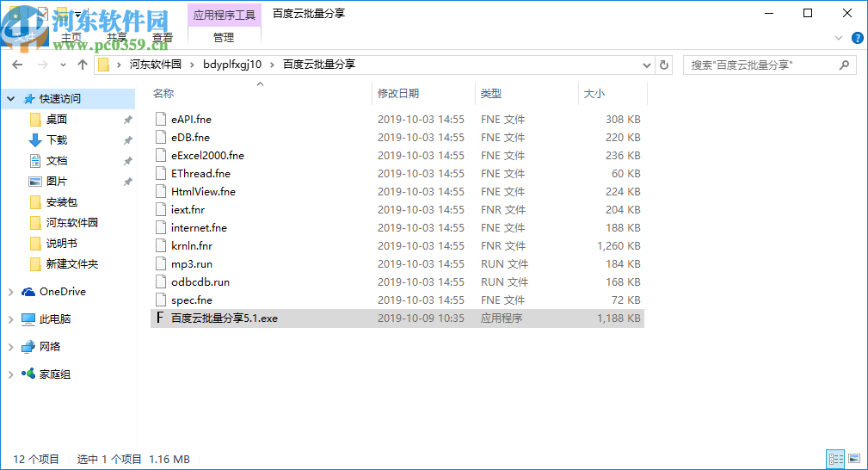Select the eExcel2000.fne file icon

(161, 155)
